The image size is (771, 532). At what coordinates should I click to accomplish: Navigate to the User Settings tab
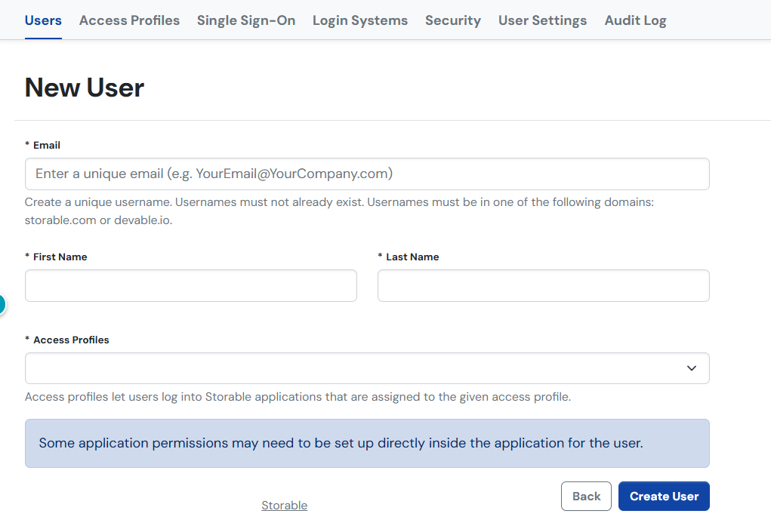coord(542,20)
